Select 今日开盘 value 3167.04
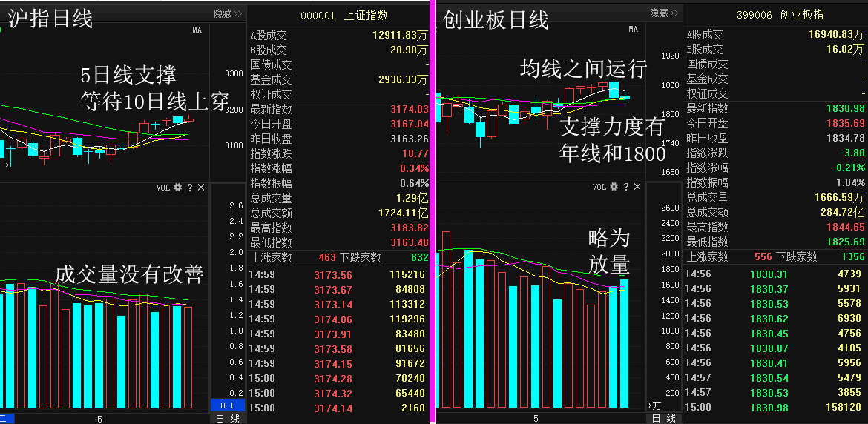 410,124
